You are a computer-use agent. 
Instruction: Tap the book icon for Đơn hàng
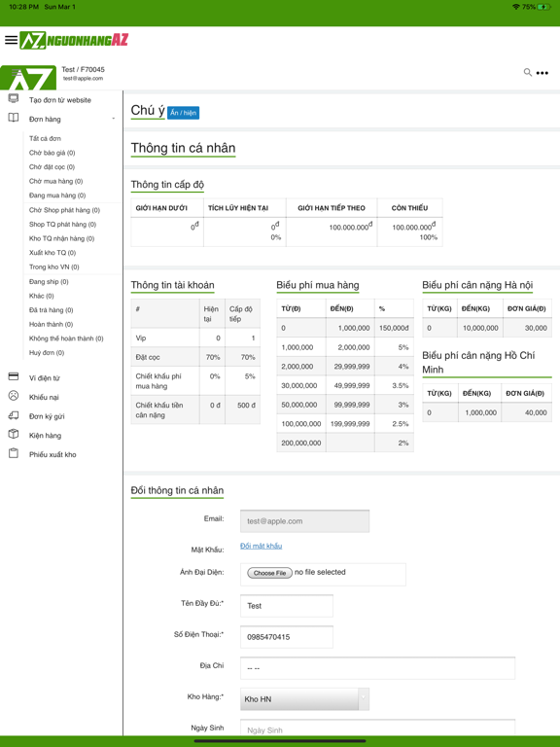14,118
